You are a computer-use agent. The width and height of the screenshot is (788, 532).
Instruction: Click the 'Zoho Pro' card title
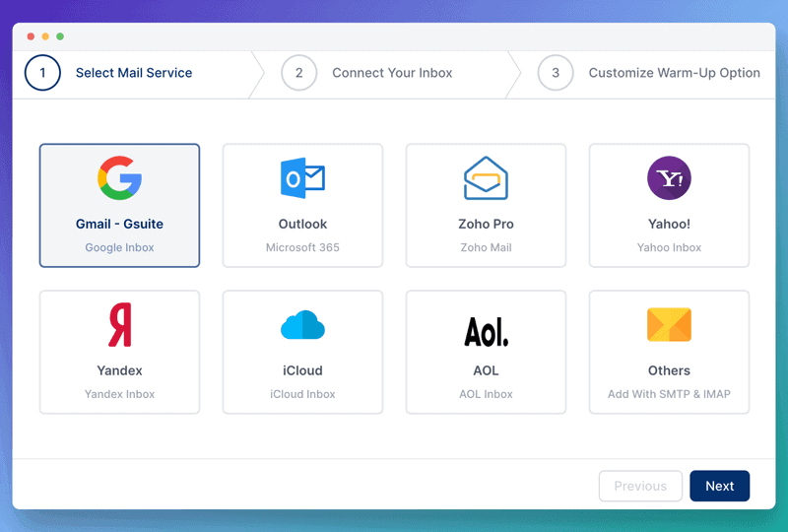486,224
